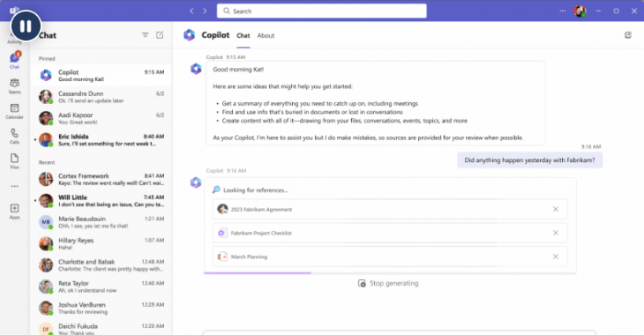Screen dimensions: 644x335
Task: Click the PowerPoint icon on March Planning
Action: [222, 257]
